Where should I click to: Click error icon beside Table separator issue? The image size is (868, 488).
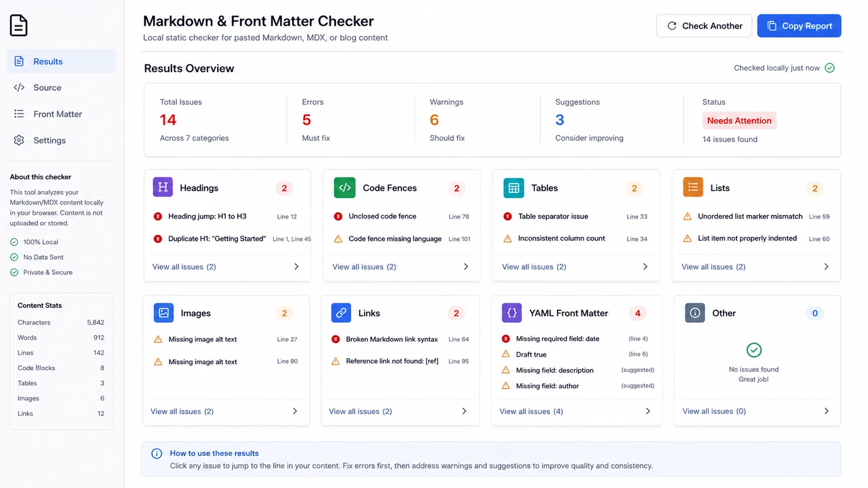coord(508,216)
